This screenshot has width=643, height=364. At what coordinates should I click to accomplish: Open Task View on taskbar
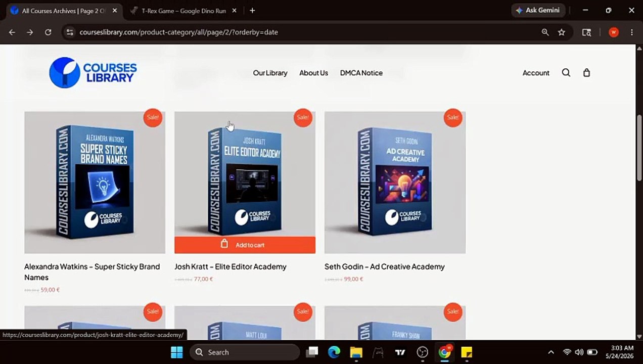(312, 352)
